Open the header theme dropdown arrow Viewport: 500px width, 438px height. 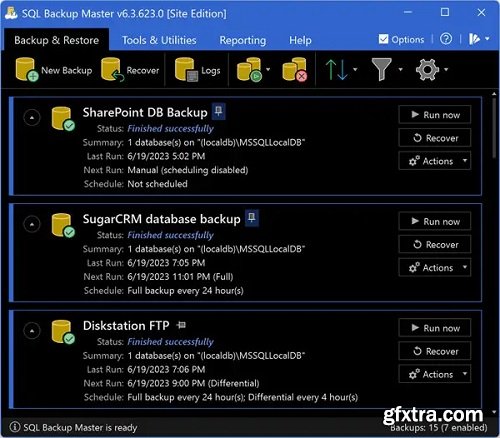[487, 39]
